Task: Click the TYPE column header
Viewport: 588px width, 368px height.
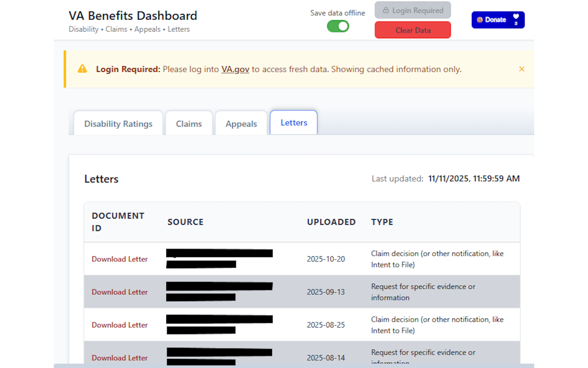Action: click(382, 222)
